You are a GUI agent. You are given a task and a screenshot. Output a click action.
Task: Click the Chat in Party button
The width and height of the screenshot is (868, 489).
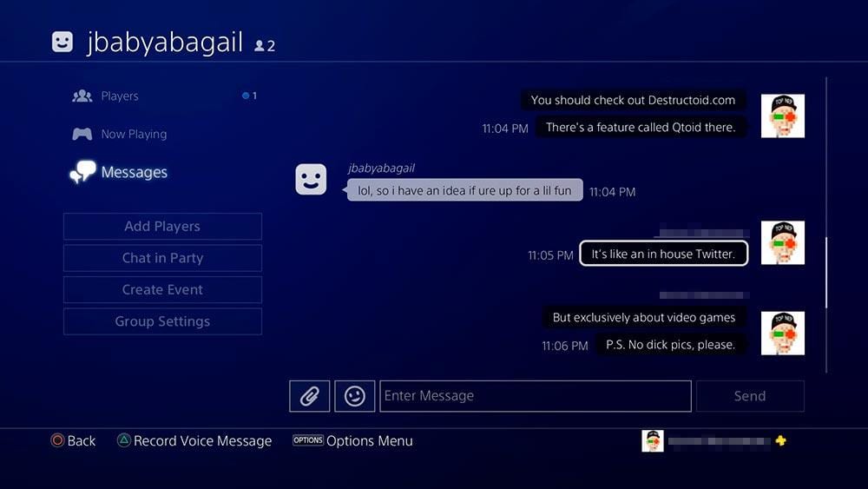[x=163, y=258]
